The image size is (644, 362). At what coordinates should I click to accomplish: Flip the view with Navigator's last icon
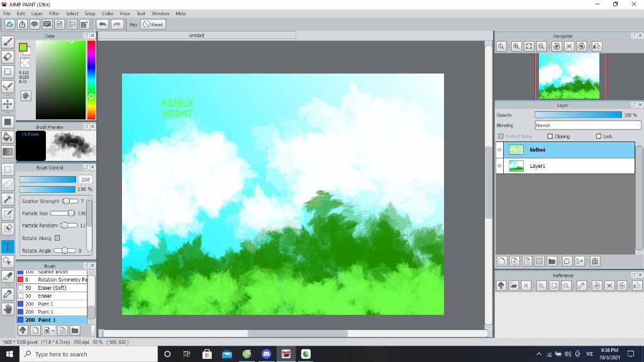[597, 47]
